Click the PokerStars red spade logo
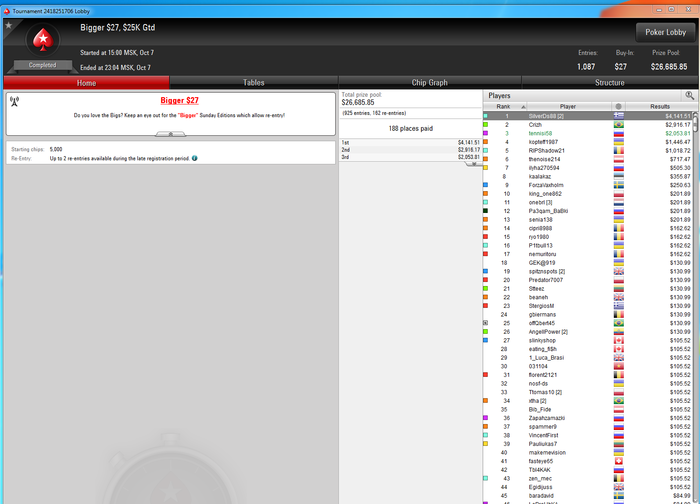Image resolution: width=700 pixels, height=504 pixels. [43, 40]
